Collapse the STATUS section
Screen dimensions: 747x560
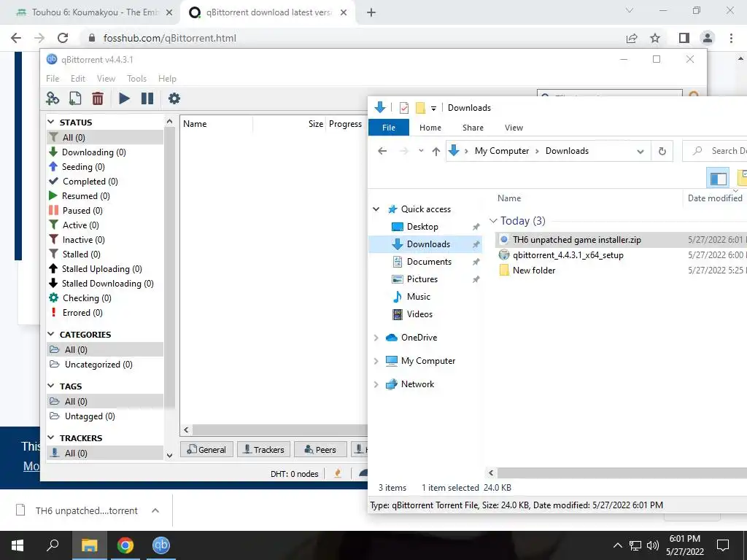tap(51, 122)
